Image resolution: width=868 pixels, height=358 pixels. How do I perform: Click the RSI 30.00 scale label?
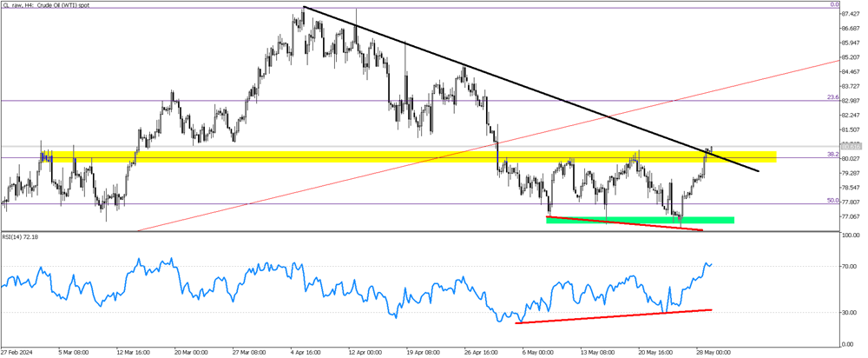[x=849, y=313]
